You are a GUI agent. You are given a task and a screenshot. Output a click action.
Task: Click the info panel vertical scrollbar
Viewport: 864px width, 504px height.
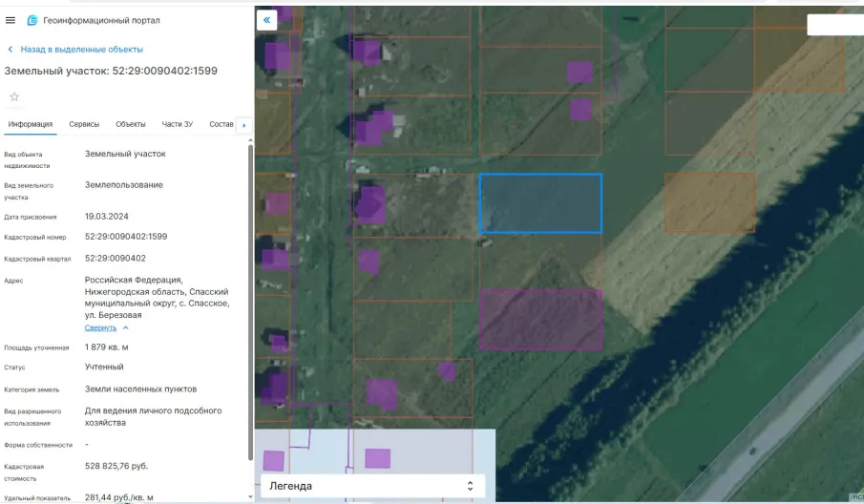click(250, 286)
